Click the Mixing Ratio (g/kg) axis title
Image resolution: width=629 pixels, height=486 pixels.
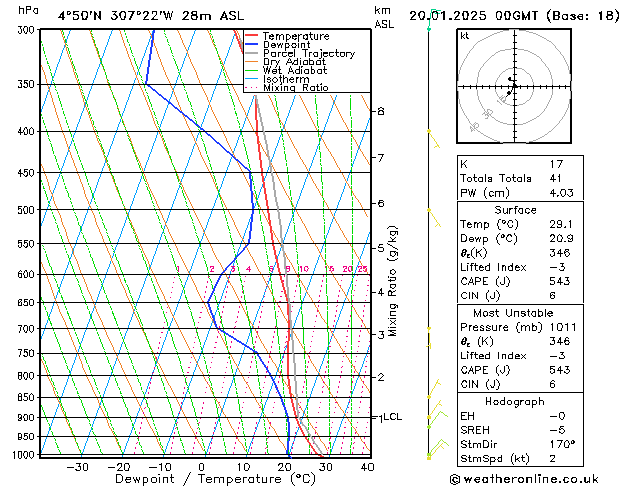[x=392, y=281]
